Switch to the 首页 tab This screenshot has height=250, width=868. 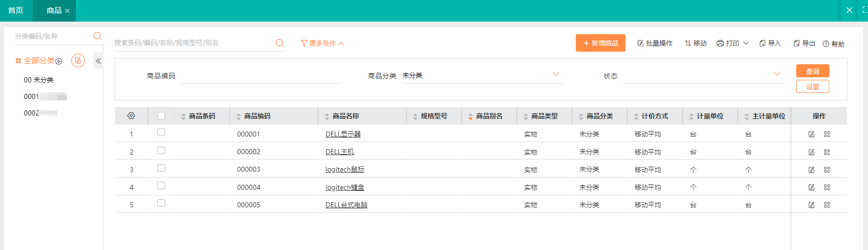click(16, 11)
